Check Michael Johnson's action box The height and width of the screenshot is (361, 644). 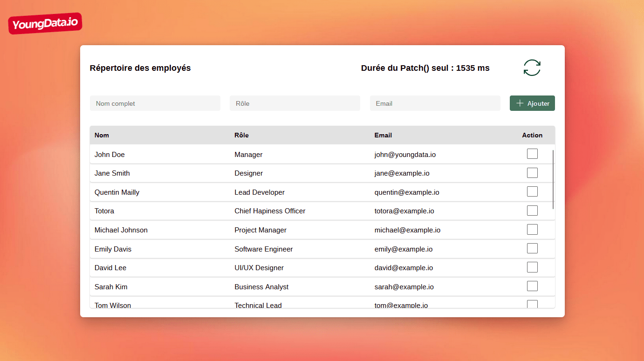(x=532, y=229)
